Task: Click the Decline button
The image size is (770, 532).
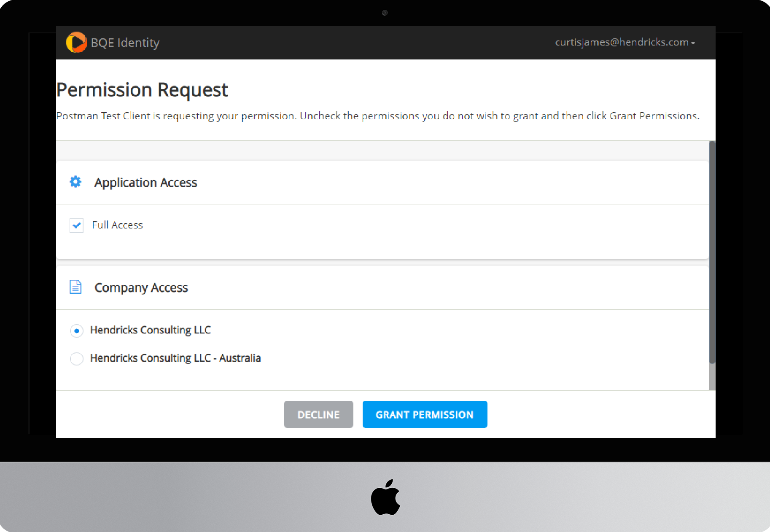Action: [x=318, y=414]
